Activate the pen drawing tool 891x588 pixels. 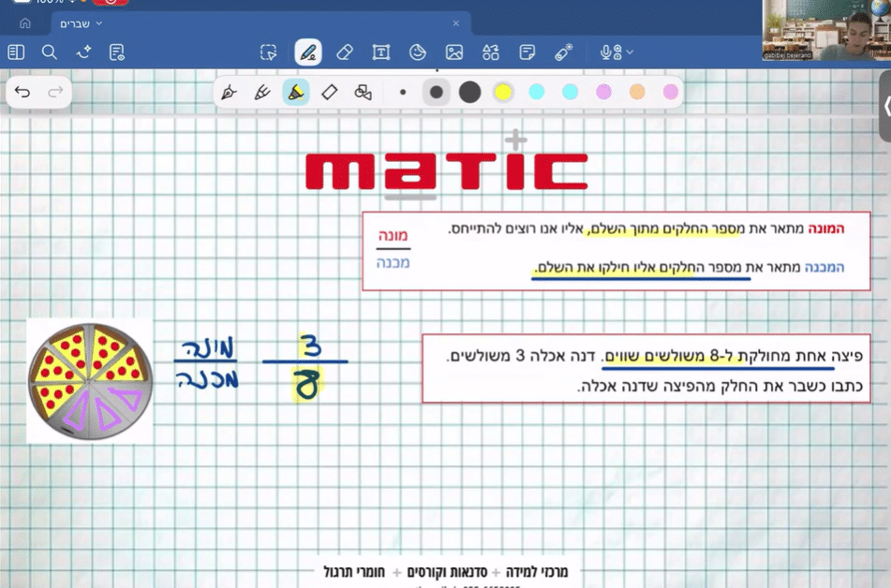[308, 52]
